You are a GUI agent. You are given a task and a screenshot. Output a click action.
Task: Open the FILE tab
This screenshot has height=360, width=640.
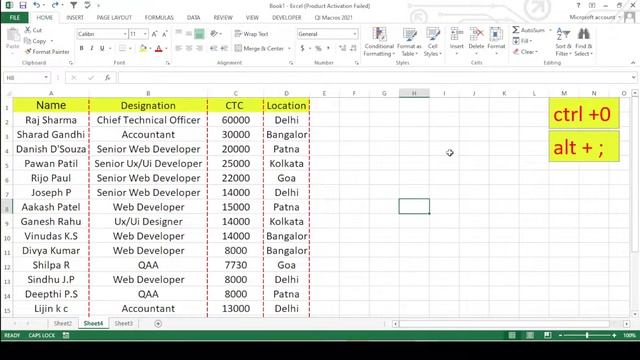point(14,18)
